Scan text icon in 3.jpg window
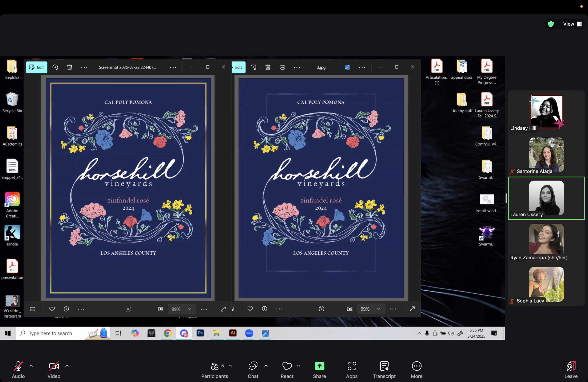The height and width of the screenshot is (382, 588). click(322, 309)
